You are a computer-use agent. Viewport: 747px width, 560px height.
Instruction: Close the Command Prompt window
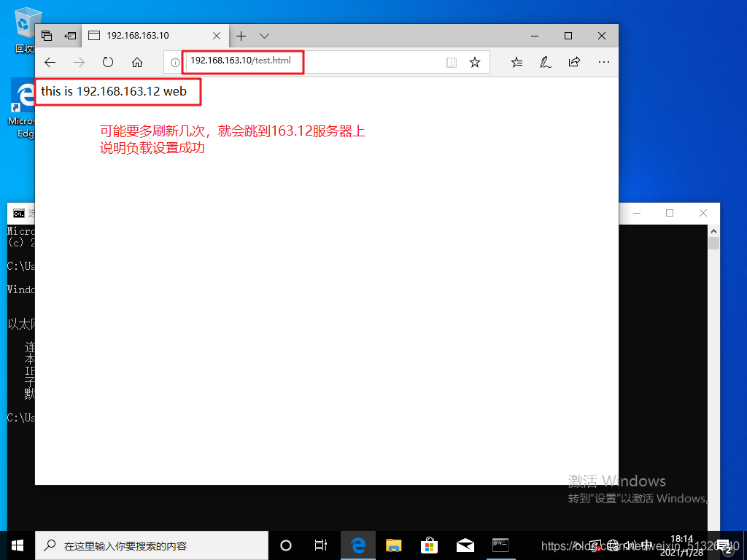tap(703, 213)
